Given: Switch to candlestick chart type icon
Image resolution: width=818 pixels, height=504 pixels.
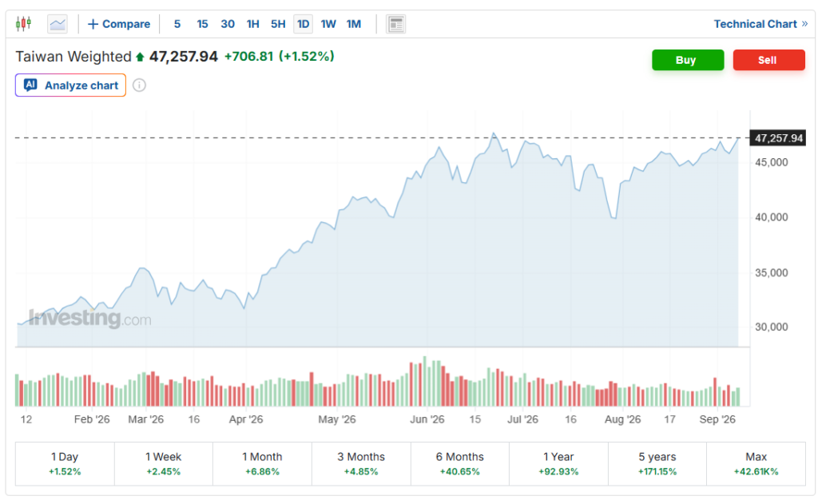Looking at the screenshot, I should coord(23,24).
